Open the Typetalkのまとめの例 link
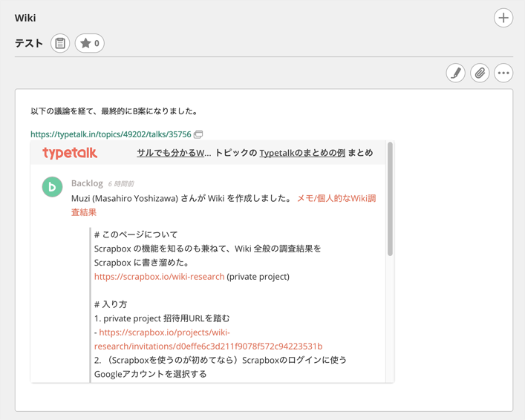The width and height of the screenshot is (525, 420). [x=302, y=153]
